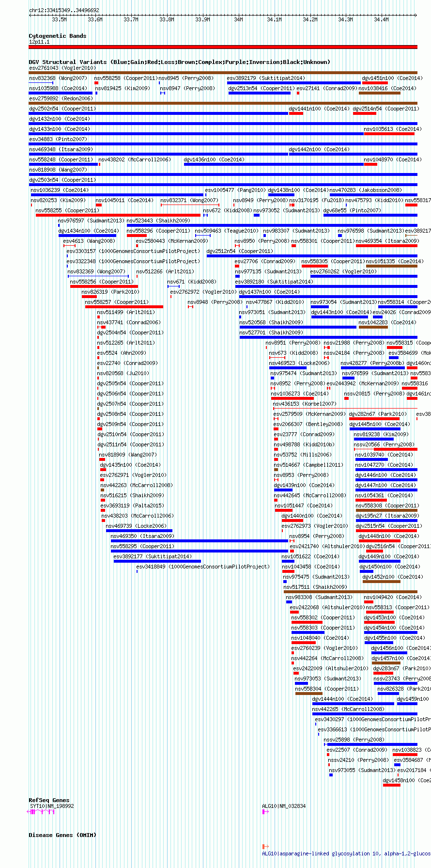Click variant nsv512266 (Arlt2011)
Screen dimensions: 431x868
pos(165,271)
